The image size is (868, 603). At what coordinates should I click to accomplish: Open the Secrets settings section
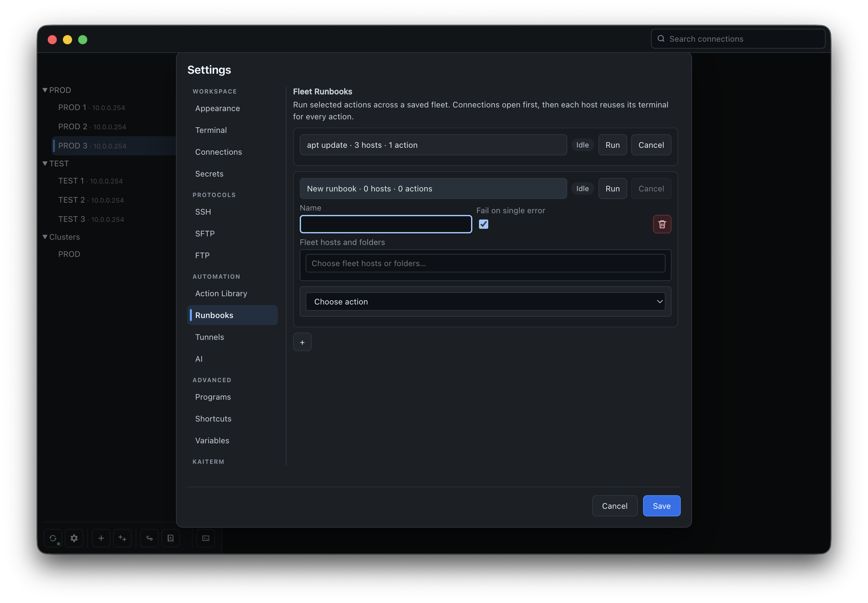coord(233,174)
